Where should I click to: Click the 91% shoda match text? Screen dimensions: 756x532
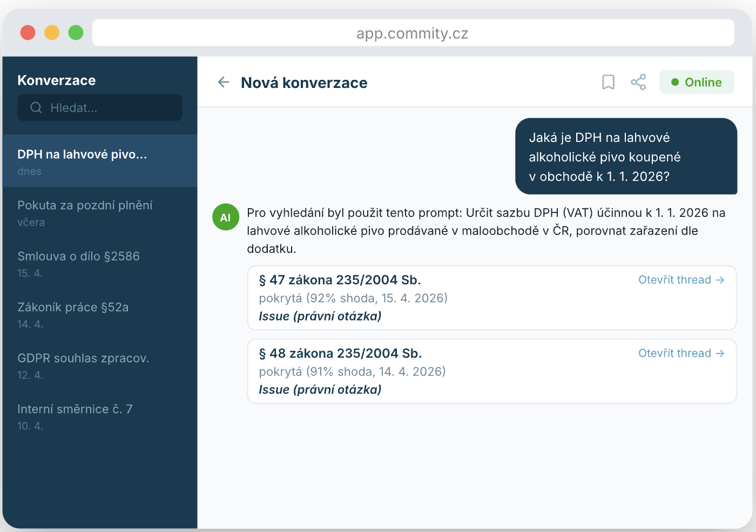(x=352, y=371)
